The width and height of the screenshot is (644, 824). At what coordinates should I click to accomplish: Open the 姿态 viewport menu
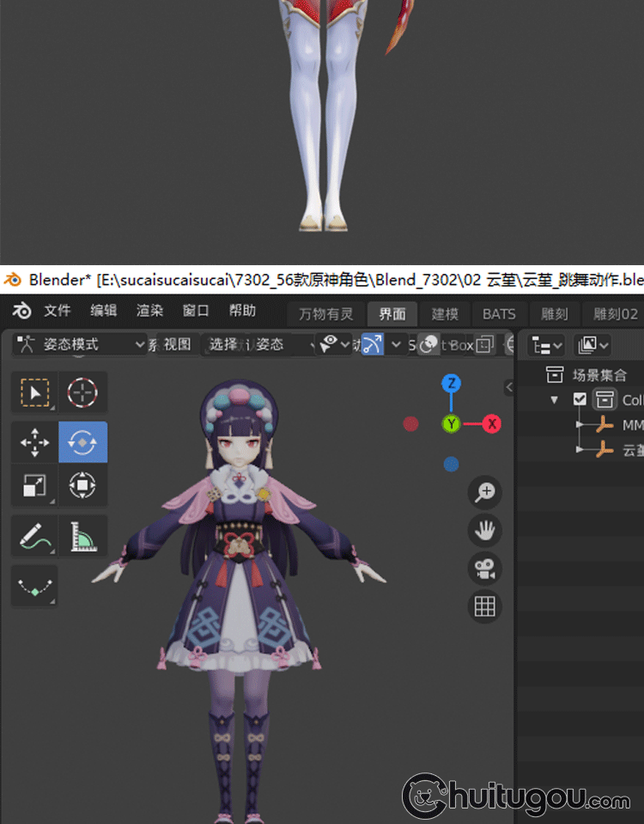(x=270, y=345)
